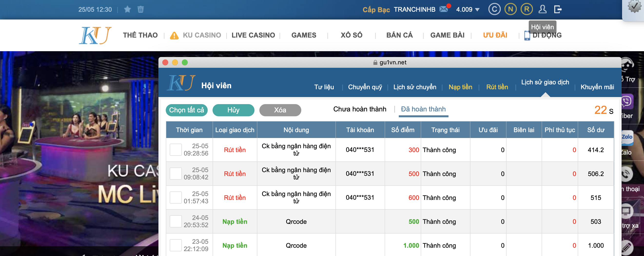The image size is (644, 256).
Task: Open the member profile person icon
Action: pyautogui.click(x=543, y=9)
